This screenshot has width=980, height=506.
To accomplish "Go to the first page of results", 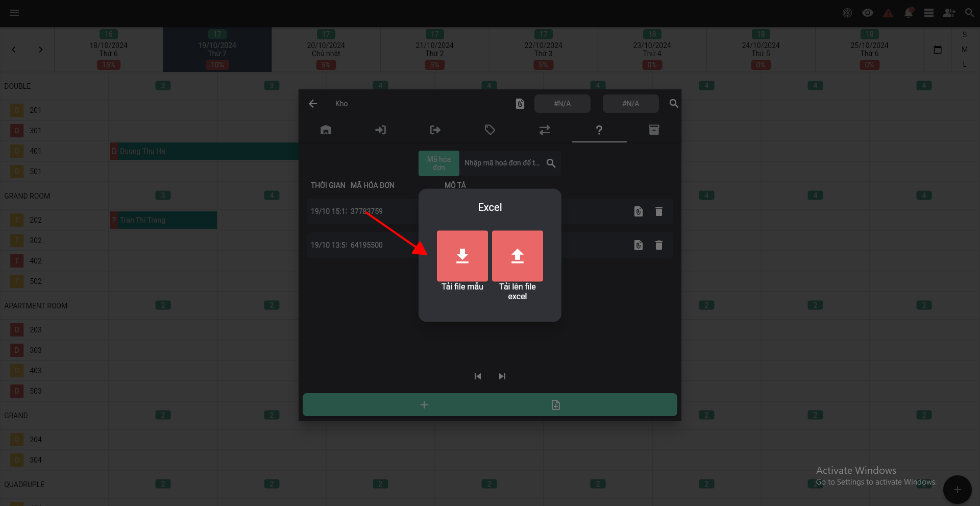I will point(478,376).
